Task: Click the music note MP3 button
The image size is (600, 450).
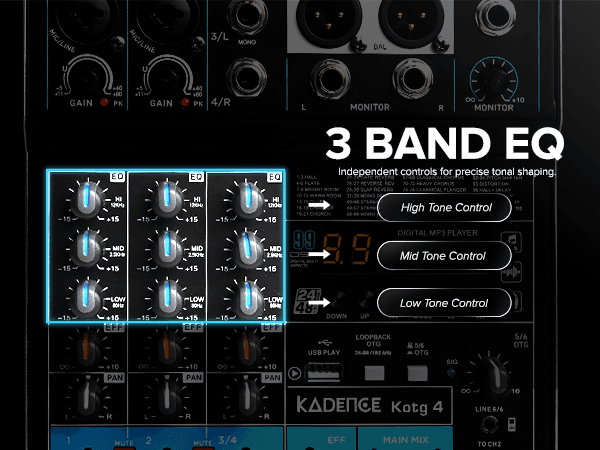Action: (x=512, y=241)
